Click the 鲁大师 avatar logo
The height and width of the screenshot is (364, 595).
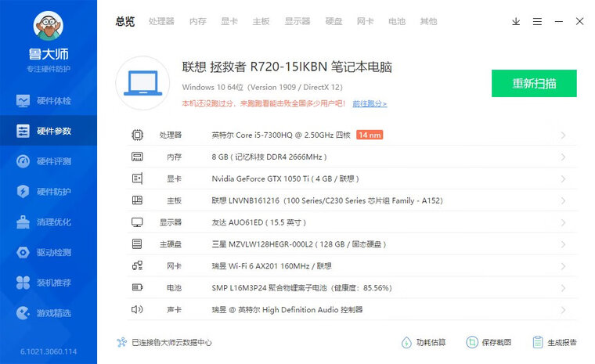[x=49, y=28]
